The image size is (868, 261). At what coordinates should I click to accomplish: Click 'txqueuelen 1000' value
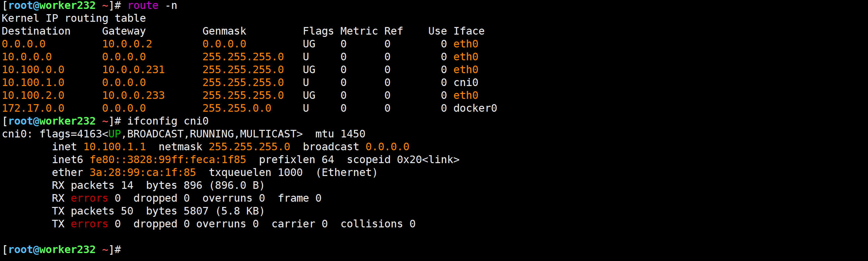(256, 173)
